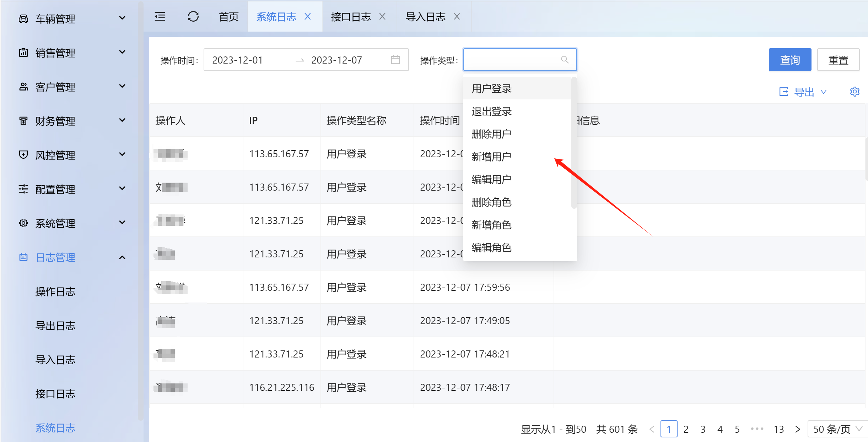868x442 pixels.
Task: Close the 系统日志 tab
Action: pyautogui.click(x=308, y=17)
